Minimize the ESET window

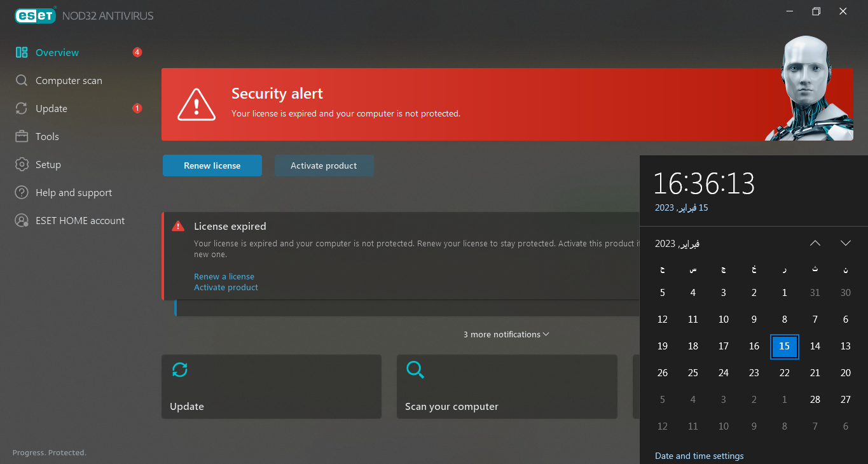(789, 11)
